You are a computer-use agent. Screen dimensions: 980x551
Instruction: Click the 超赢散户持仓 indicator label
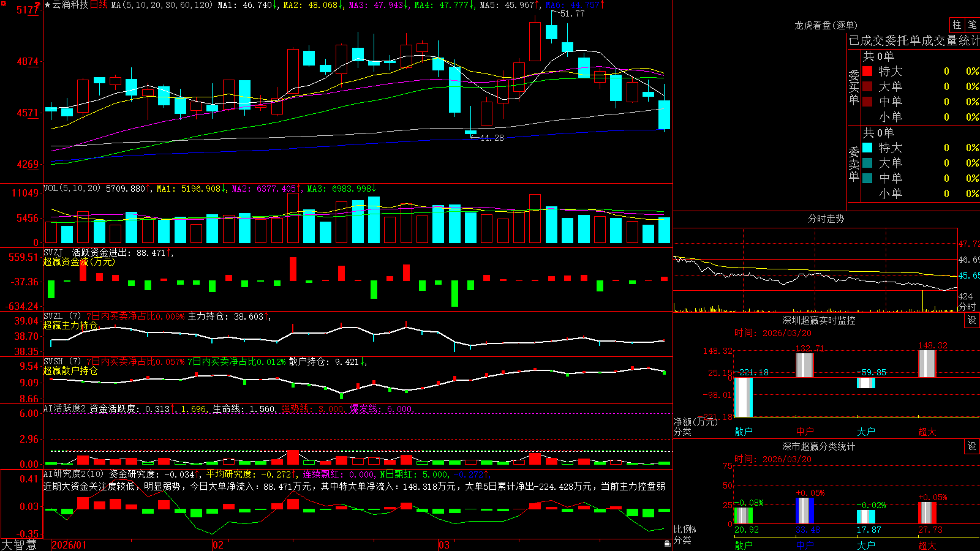pyautogui.click(x=70, y=371)
